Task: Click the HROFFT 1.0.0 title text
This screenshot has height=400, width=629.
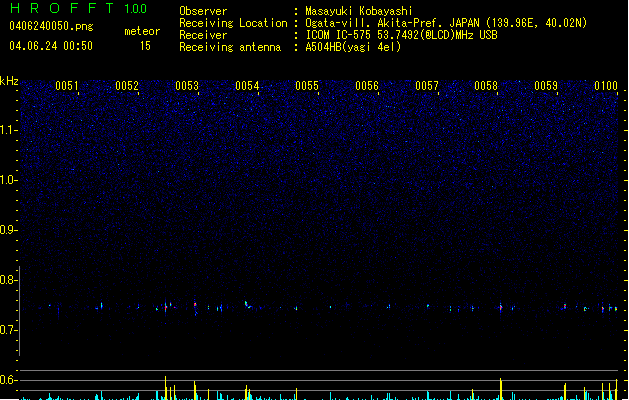Action: pos(79,8)
